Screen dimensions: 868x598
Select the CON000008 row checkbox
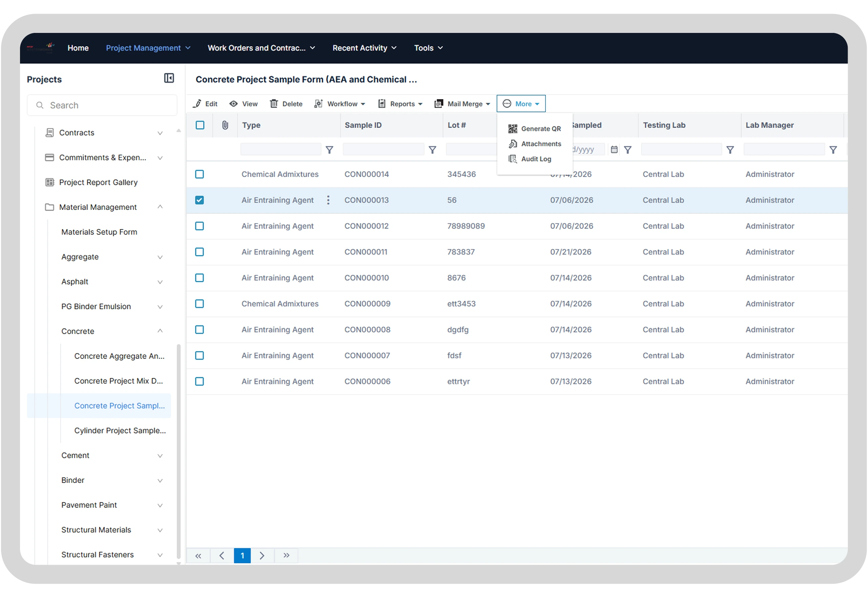200,329
